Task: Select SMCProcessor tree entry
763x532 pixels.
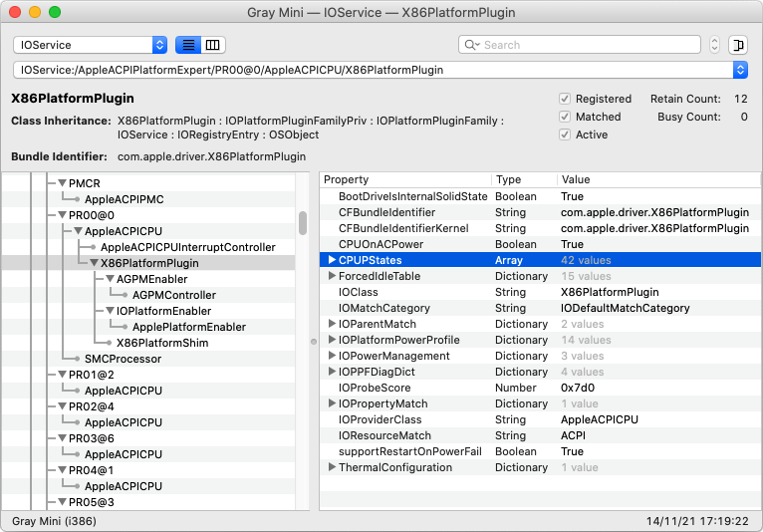Action: [x=124, y=359]
